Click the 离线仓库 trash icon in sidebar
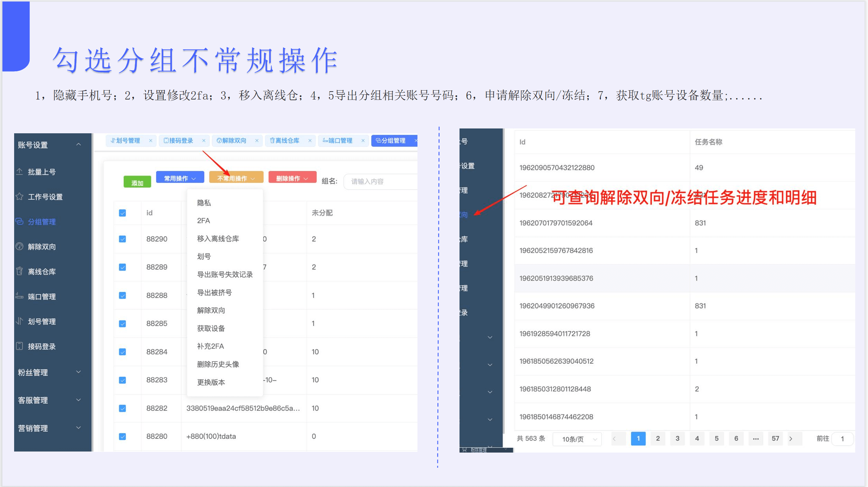The width and height of the screenshot is (868, 487). tap(20, 271)
